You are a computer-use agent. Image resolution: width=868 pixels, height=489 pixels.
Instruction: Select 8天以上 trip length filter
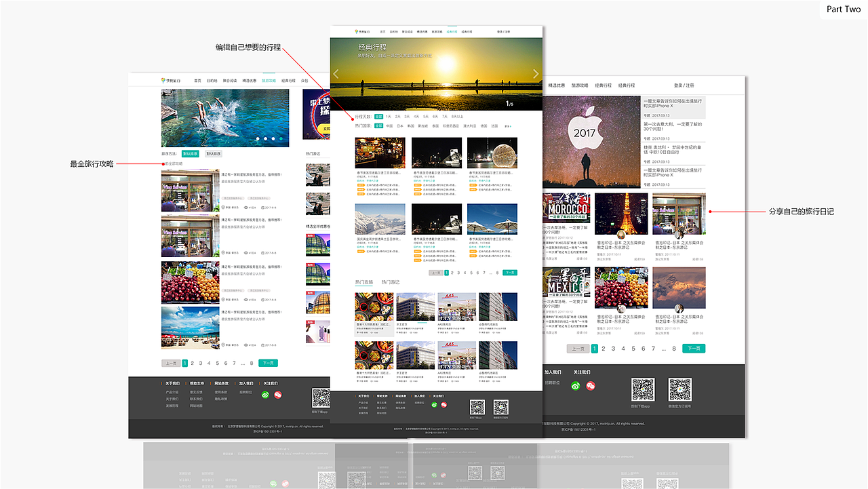[457, 117]
